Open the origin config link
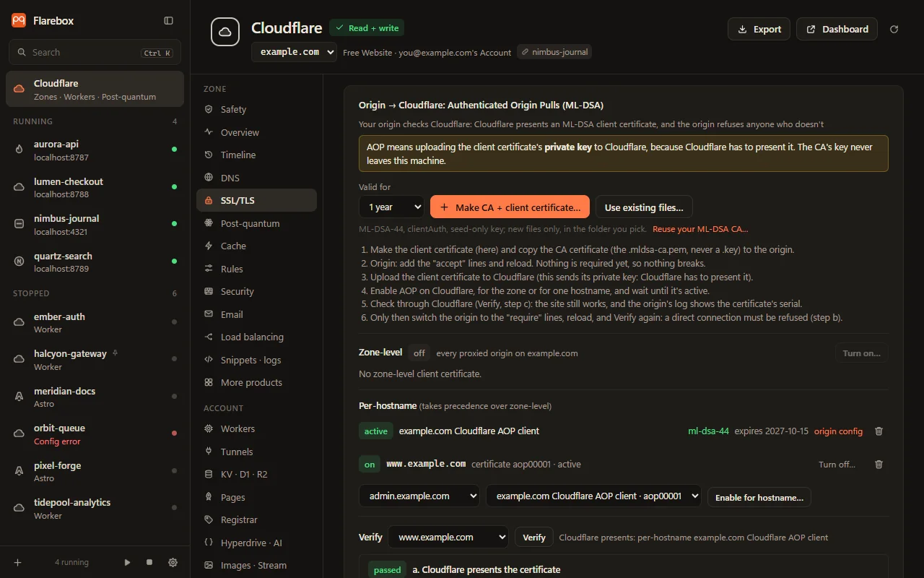Viewport: 924px width, 578px height. [x=838, y=431]
